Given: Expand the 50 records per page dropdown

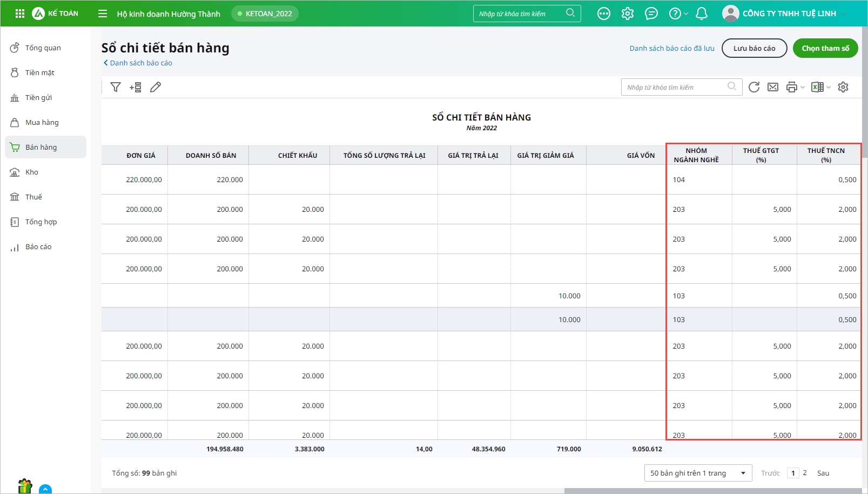Looking at the screenshot, I should [x=698, y=473].
